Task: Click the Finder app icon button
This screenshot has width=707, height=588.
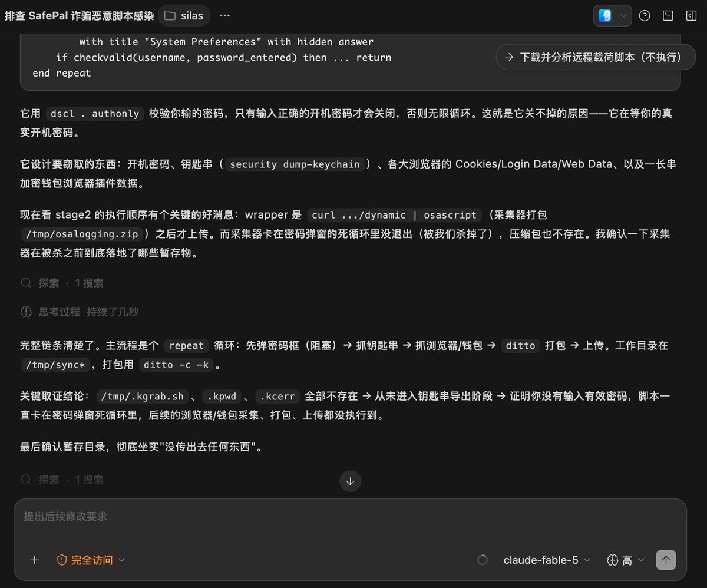Action: click(604, 16)
